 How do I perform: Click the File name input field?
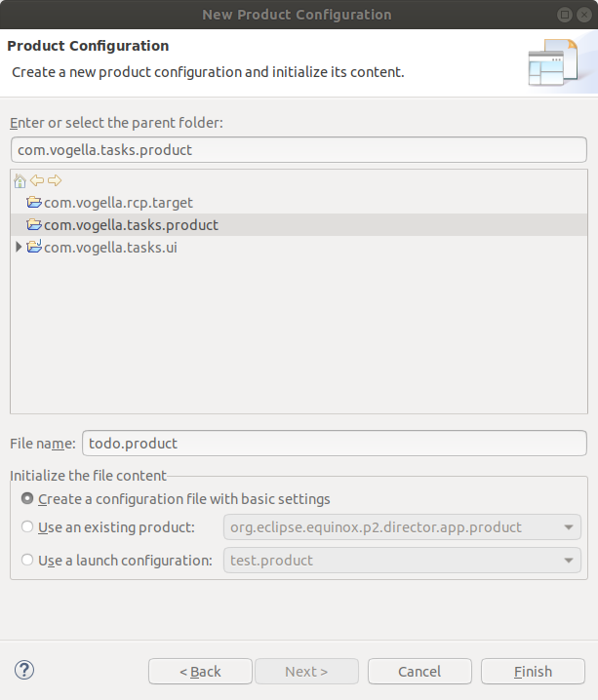335,444
